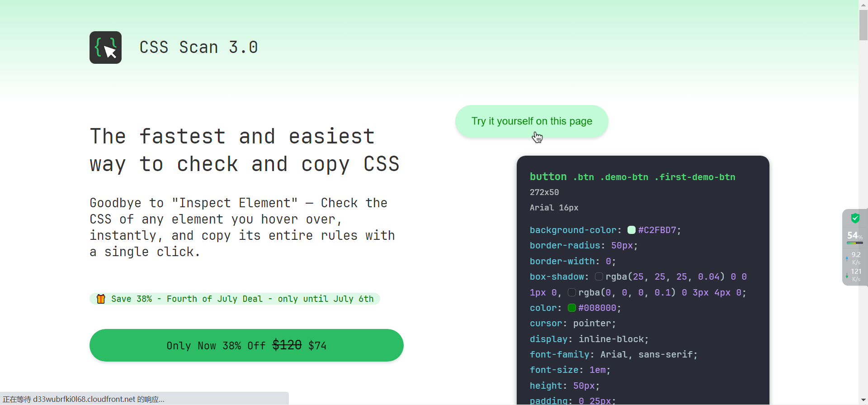This screenshot has height=405, width=868.
Task: Click the download speed arrow in the side widget
Action: 847,275
